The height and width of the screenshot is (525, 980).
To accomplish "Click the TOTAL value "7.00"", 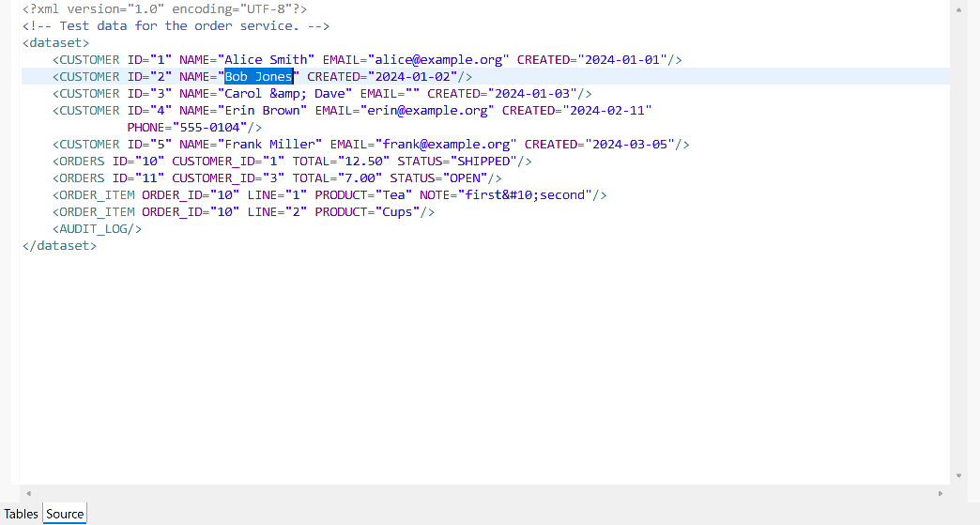I will click(360, 178).
